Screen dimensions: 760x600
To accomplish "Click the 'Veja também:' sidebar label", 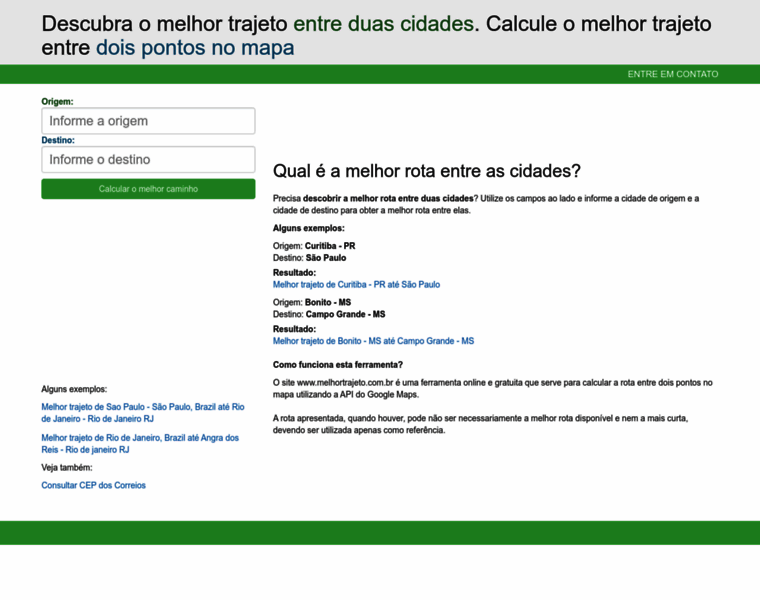I will tap(66, 467).
